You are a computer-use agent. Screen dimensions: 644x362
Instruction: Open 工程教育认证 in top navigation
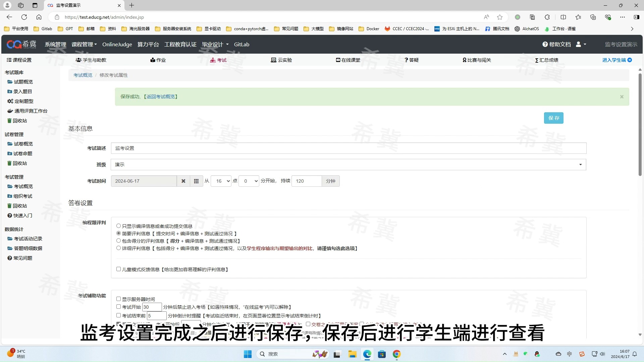(180, 44)
